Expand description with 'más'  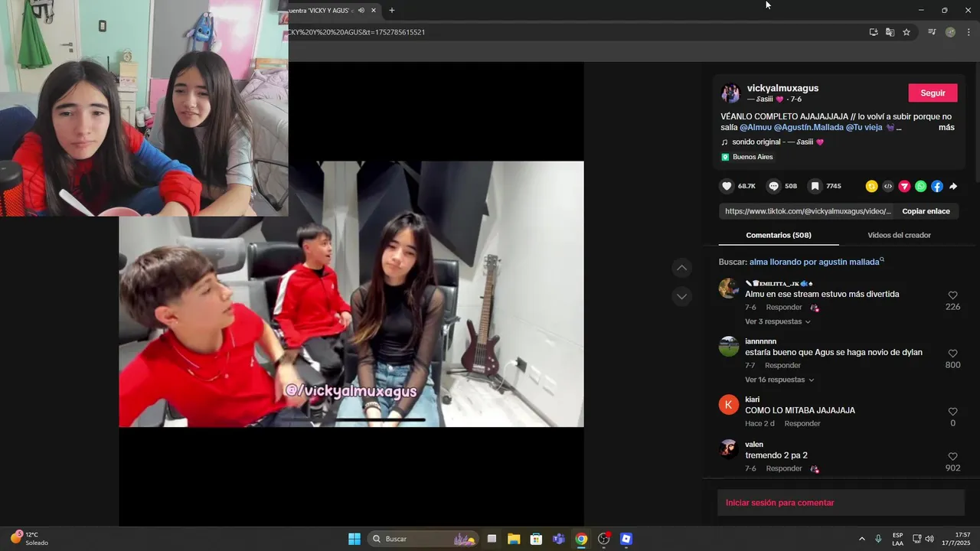tap(946, 127)
